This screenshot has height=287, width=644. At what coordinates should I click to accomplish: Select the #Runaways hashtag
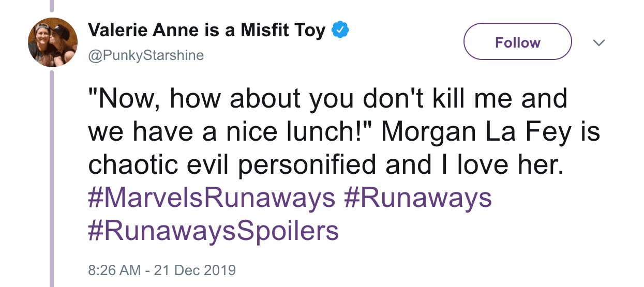[417, 199]
